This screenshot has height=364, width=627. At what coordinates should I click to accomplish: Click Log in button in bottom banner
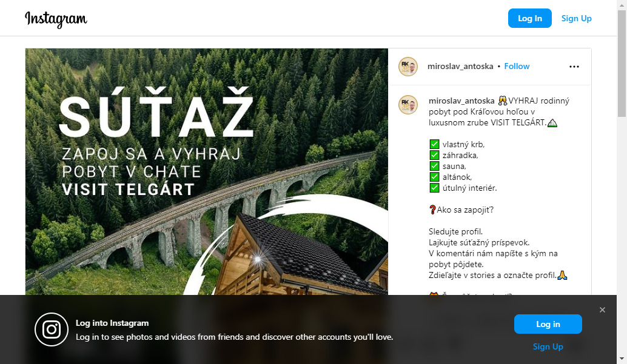click(548, 324)
